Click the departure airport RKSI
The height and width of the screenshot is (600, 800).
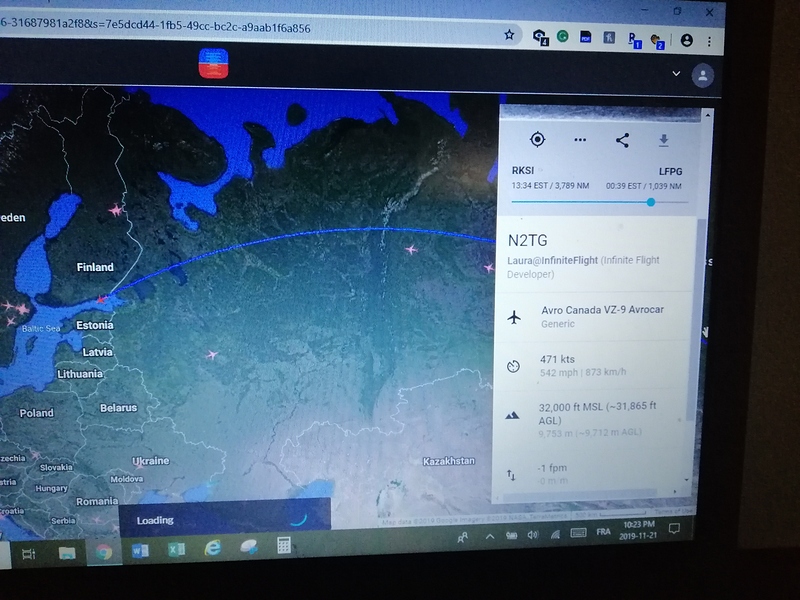coord(523,170)
